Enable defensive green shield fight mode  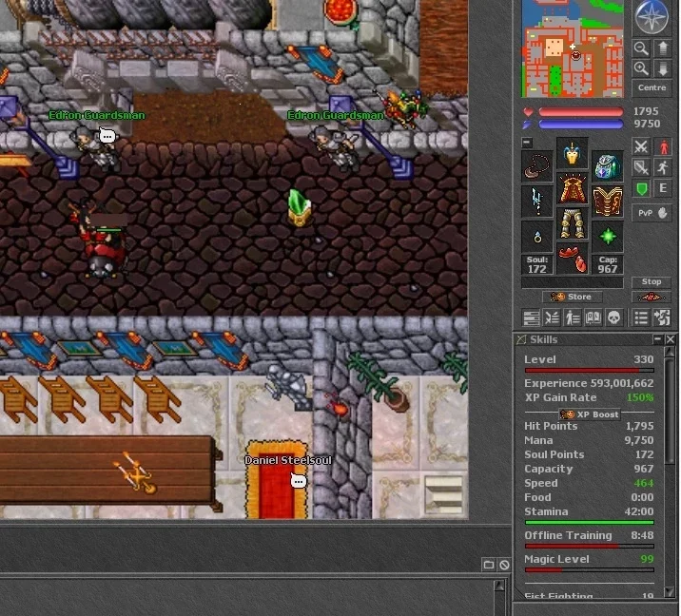point(641,188)
